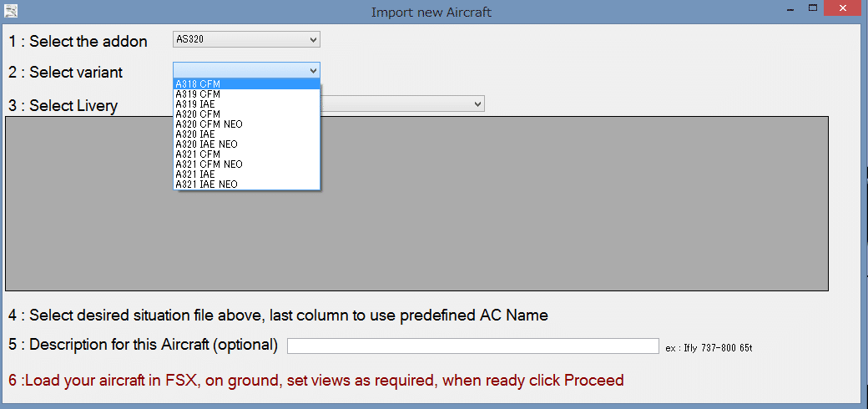Minimize the Import new Aircraft window
The width and height of the screenshot is (868, 409).
click(789, 8)
